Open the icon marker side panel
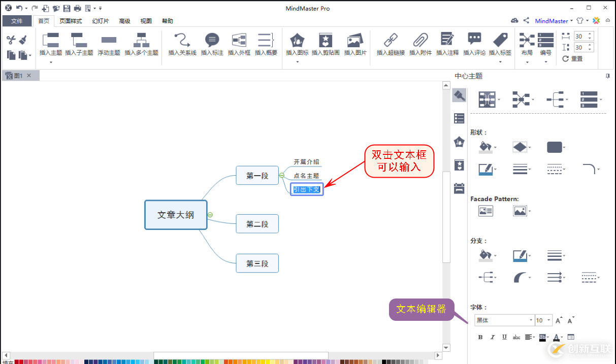616x364 pixels. [459, 142]
